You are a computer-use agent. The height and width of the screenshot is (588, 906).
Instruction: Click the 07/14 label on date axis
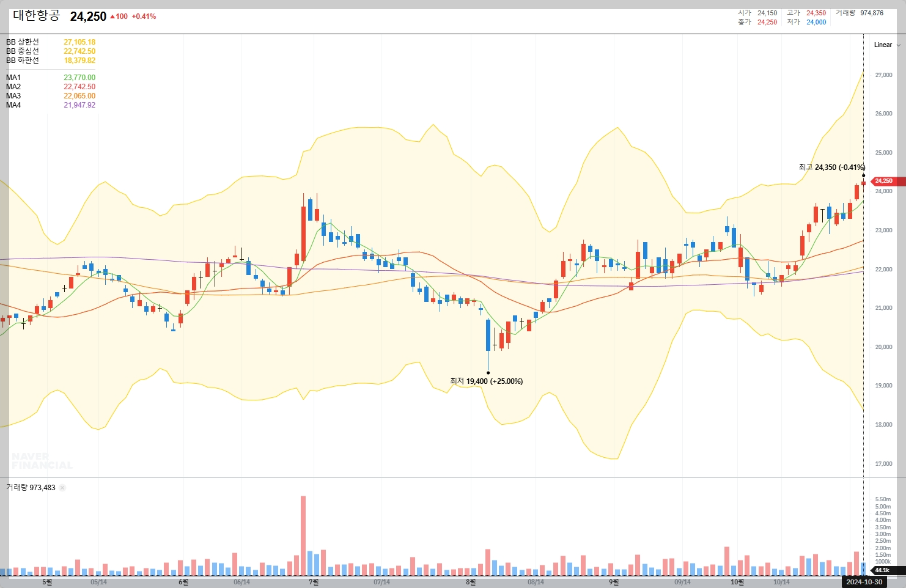click(x=381, y=582)
